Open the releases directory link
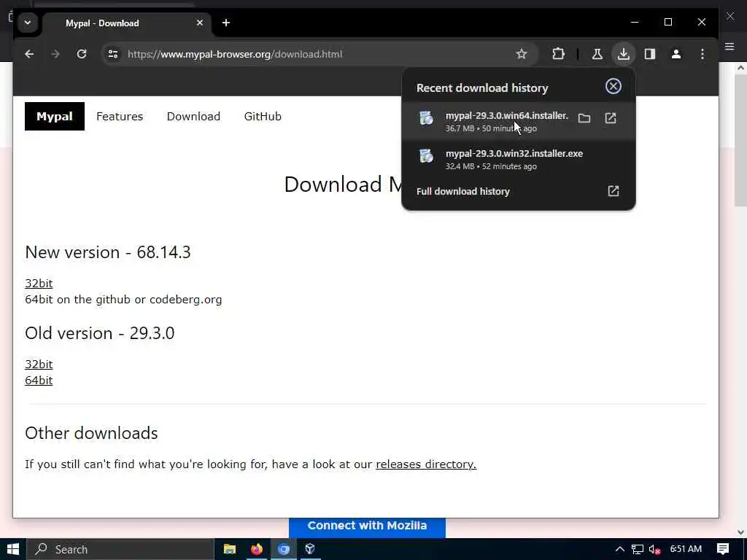 click(426, 464)
